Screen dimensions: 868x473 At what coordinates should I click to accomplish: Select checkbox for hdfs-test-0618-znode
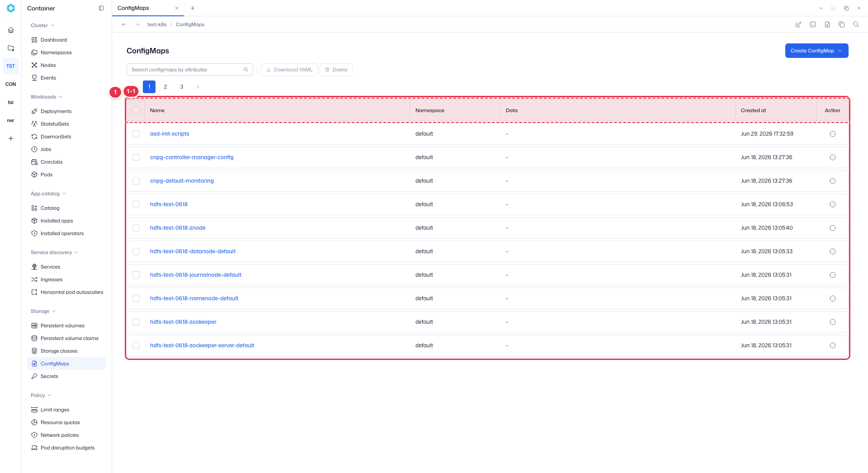pos(136,228)
